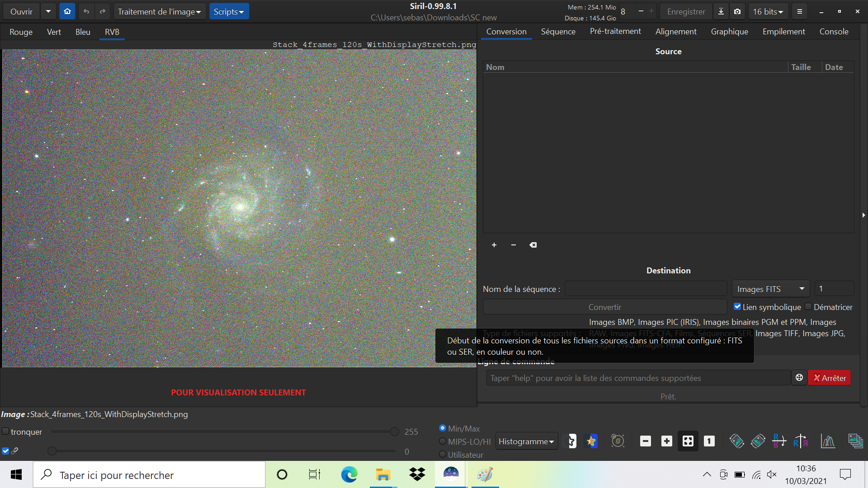Open the Empilement tab
Viewport: 868px width, 488px height.
(784, 32)
